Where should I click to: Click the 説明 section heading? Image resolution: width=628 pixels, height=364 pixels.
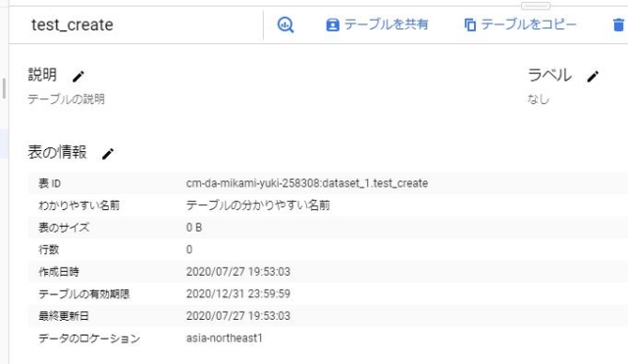(42, 75)
